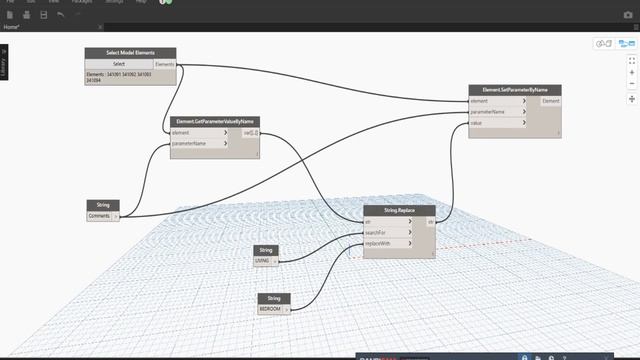Click the header of the BEDROOM String node

(274, 298)
